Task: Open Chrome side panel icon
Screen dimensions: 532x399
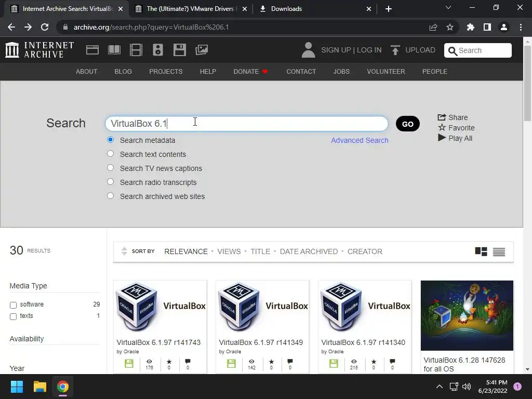Action: tap(487, 27)
